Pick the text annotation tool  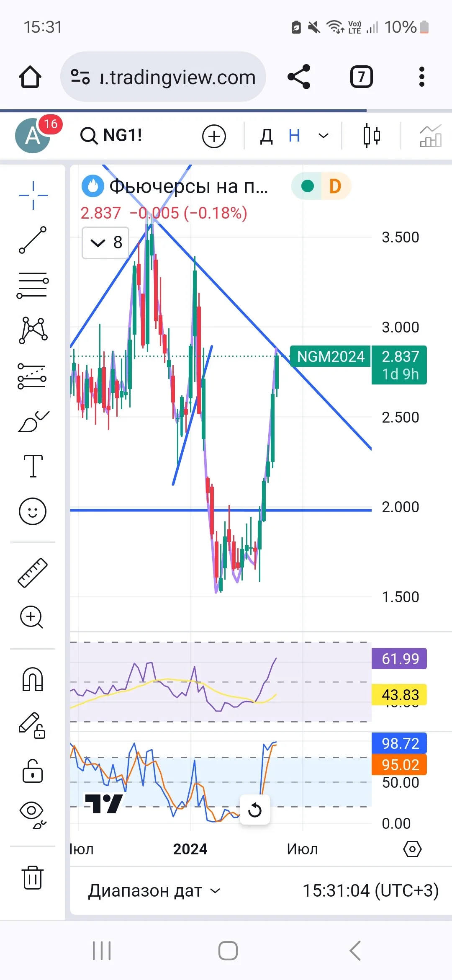(33, 466)
